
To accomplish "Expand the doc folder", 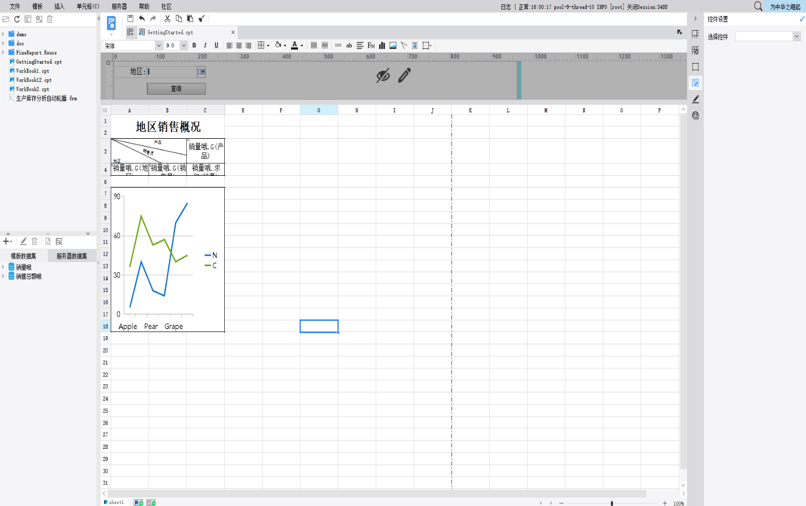I will click(x=3, y=44).
